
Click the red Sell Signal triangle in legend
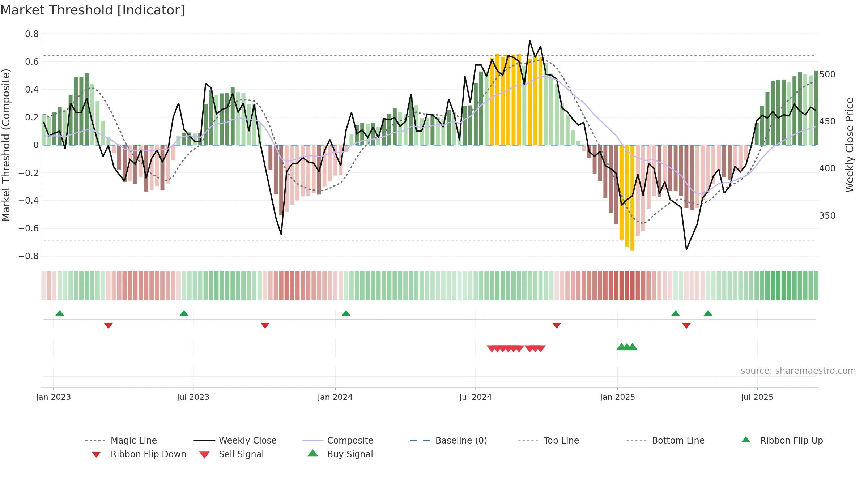[204, 455]
